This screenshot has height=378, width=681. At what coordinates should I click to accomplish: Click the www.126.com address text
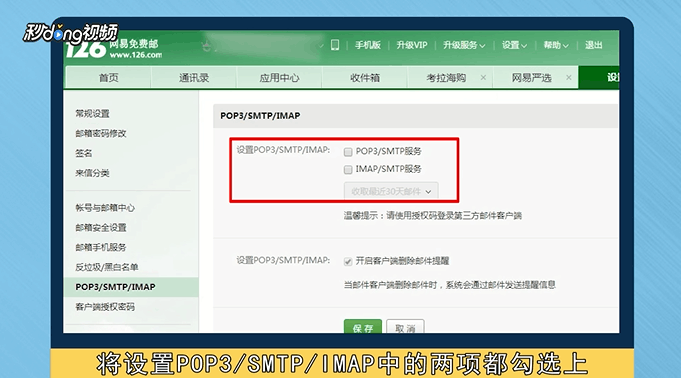136,55
